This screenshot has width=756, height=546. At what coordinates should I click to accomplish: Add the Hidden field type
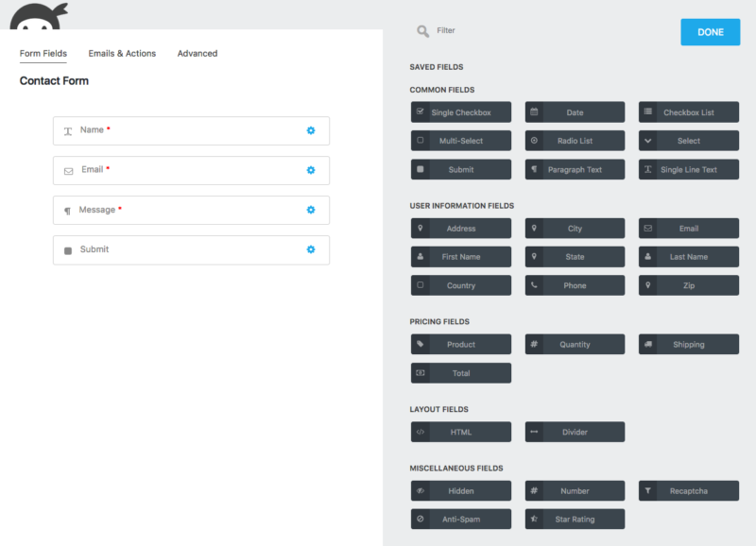pyautogui.click(x=461, y=490)
